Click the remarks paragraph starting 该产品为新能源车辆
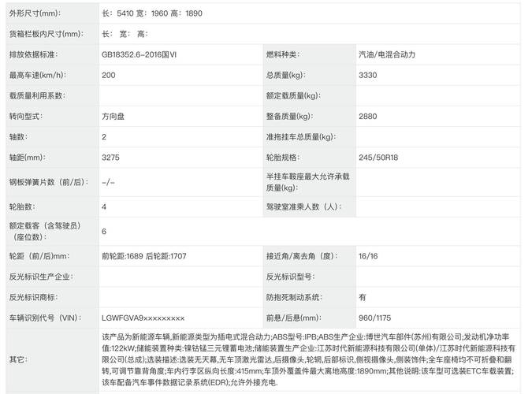Viewport: 532px width, 394px height. click(x=308, y=360)
